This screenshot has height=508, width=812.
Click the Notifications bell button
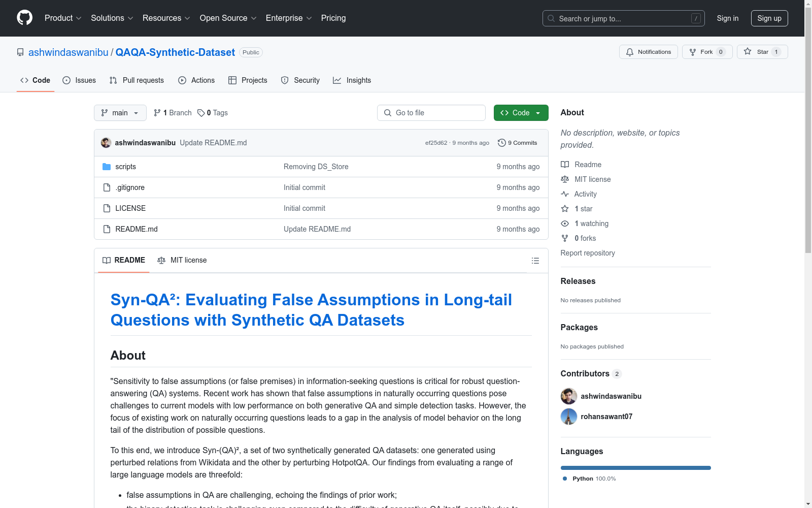648,52
